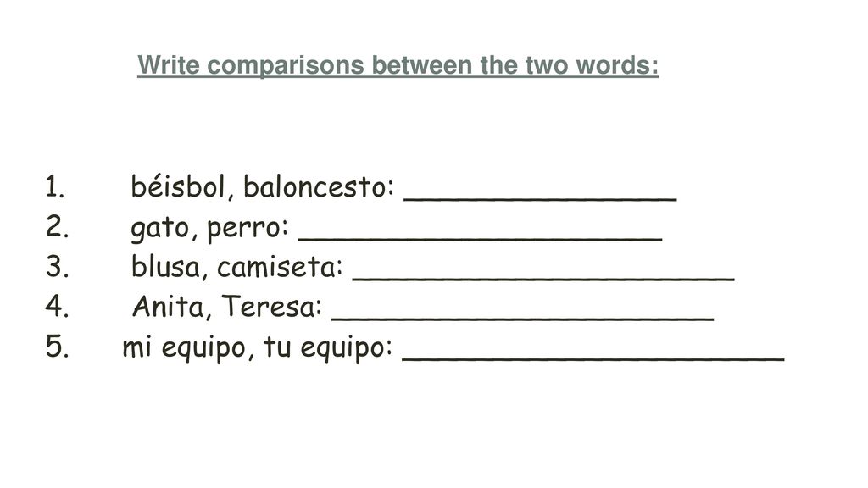
Task: Click list number 1
Action: (x=55, y=186)
